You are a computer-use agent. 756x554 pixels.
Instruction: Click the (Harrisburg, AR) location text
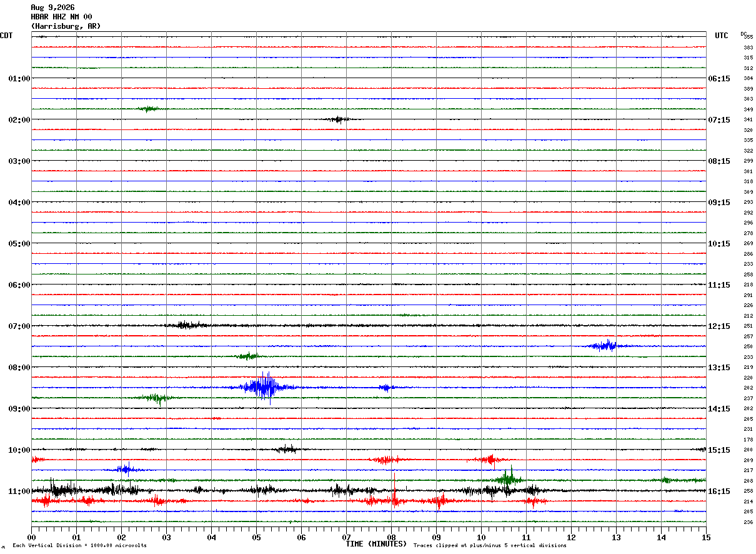pos(66,26)
